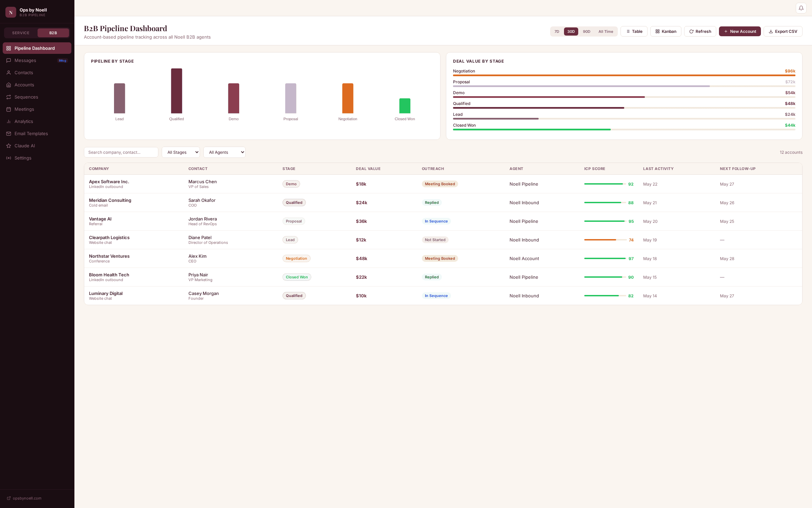This screenshot has height=508, width=812.
Task: Click the Email Templates envelope icon
Action: [x=9, y=133]
